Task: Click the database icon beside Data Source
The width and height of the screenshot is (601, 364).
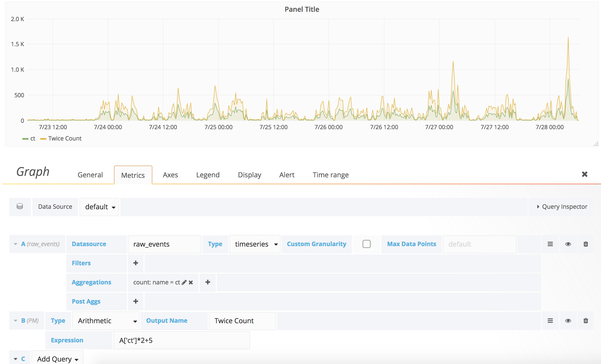Action: 20,207
